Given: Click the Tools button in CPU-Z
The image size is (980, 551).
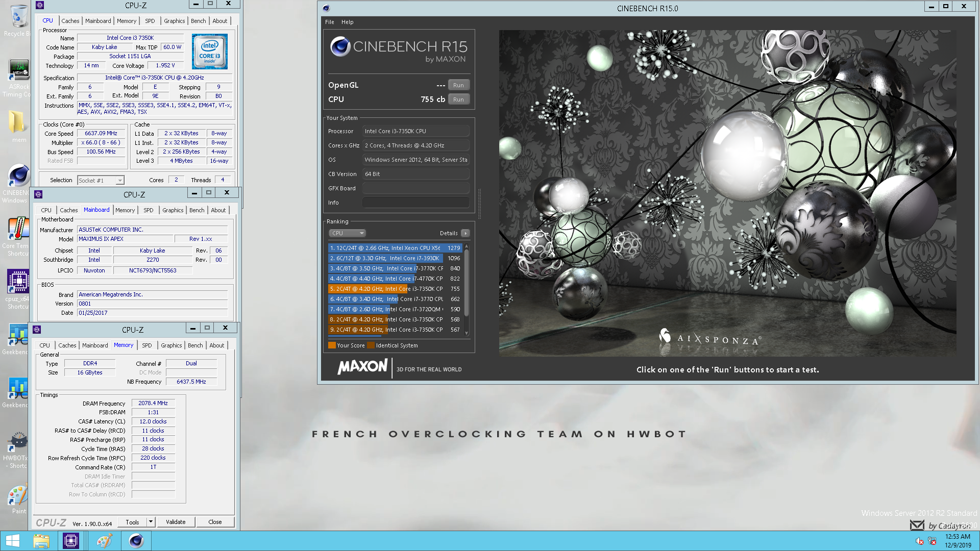Looking at the screenshot, I should (x=132, y=522).
